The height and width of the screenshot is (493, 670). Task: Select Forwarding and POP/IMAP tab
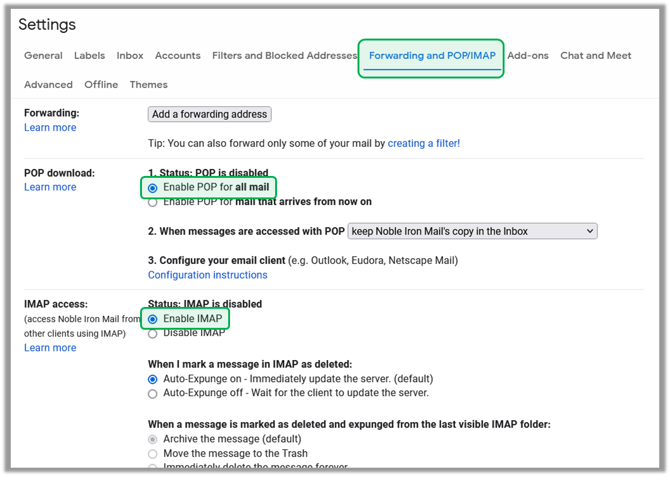point(431,56)
